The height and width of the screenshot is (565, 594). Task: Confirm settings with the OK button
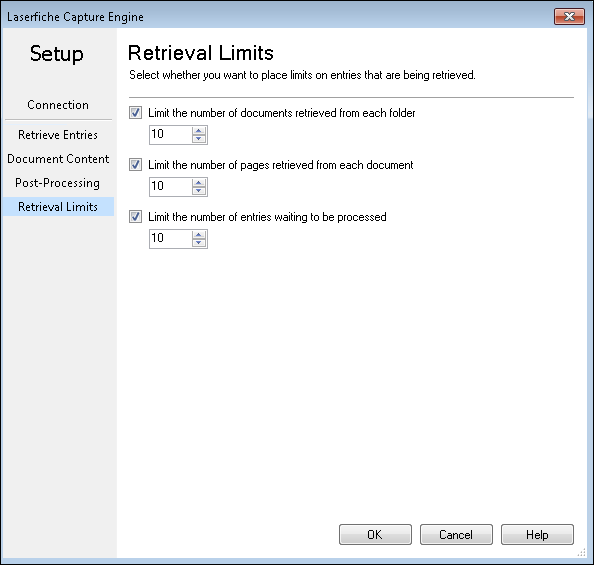click(375, 534)
